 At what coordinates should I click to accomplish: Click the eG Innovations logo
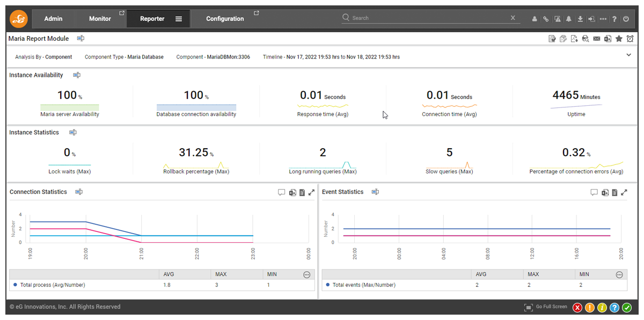[x=19, y=19]
